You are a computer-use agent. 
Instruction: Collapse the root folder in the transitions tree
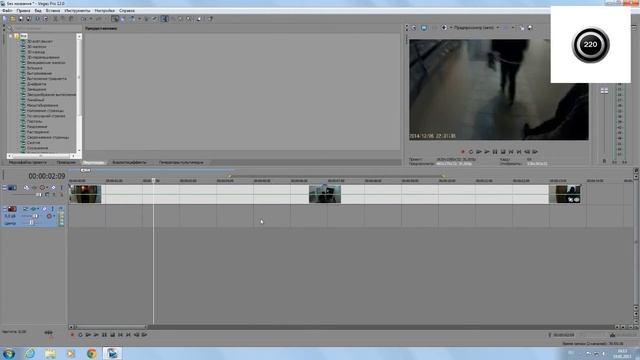tap(11, 36)
